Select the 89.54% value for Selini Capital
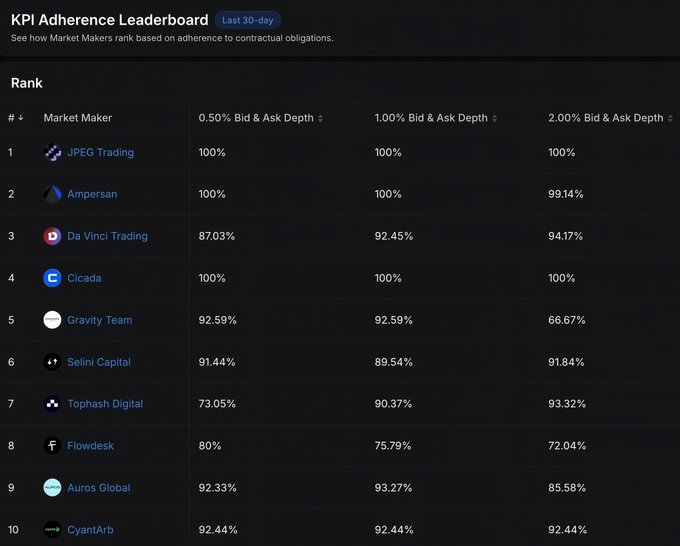Viewport: 680px width, 546px height. coord(393,362)
